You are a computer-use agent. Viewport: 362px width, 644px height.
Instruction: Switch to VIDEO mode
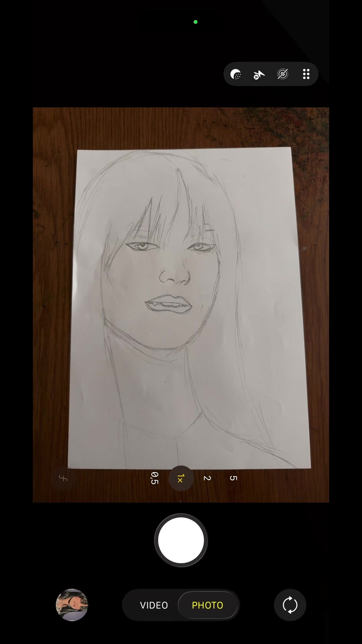pos(154,605)
